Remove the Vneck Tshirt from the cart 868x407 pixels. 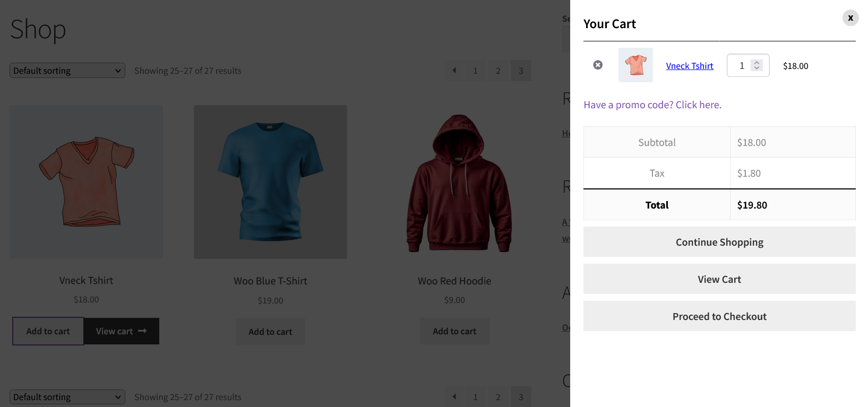tap(598, 65)
